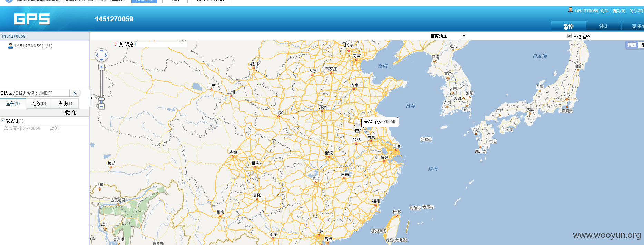The width and height of the screenshot is (644, 245).
Task: Click the 福州 city label on the map
Action: tap(376, 201)
